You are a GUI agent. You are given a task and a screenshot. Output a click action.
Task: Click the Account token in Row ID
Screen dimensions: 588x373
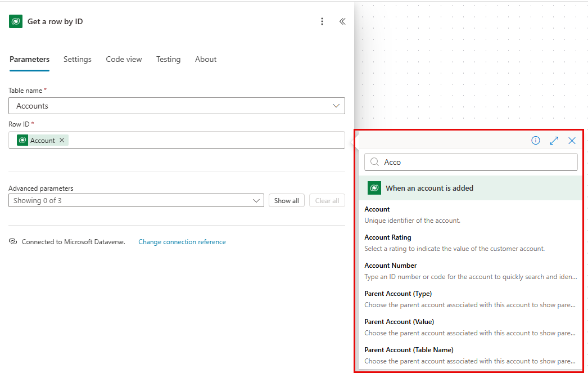pyautogui.click(x=42, y=140)
